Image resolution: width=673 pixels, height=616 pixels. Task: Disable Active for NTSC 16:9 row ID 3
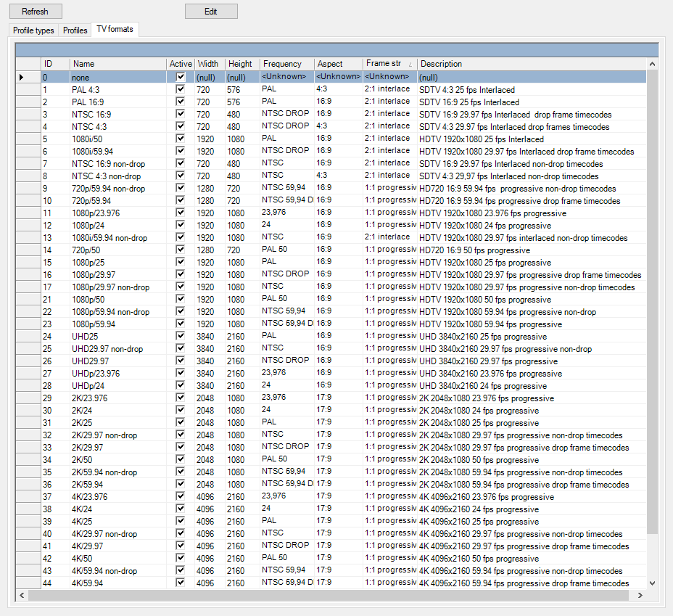coord(181,114)
